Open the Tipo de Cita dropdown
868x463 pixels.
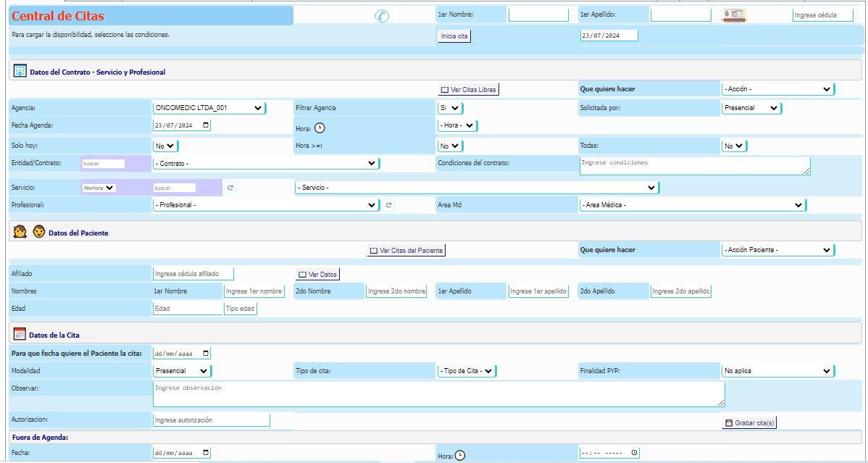point(466,371)
